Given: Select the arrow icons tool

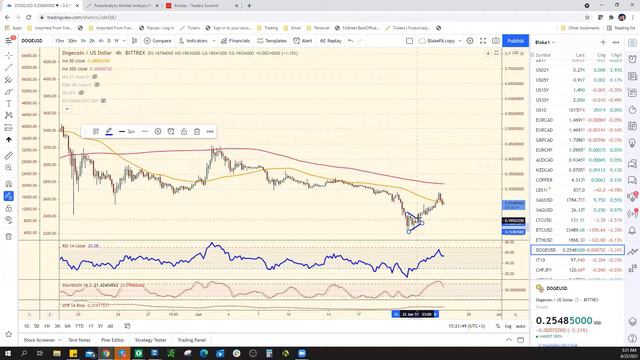Looking at the screenshot, I should 9,140.
